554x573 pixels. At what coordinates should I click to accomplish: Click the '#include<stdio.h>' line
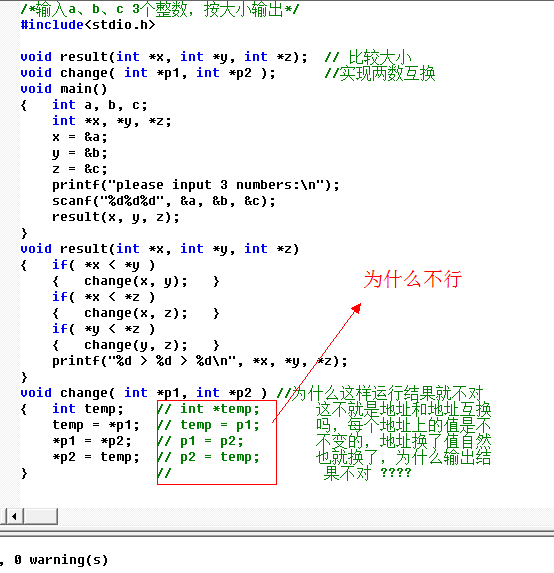tap(88, 25)
